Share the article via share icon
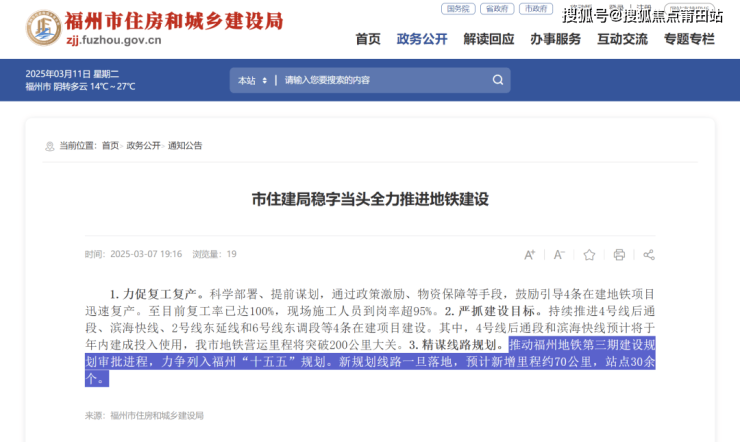The width and height of the screenshot is (740, 442). click(x=649, y=255)
